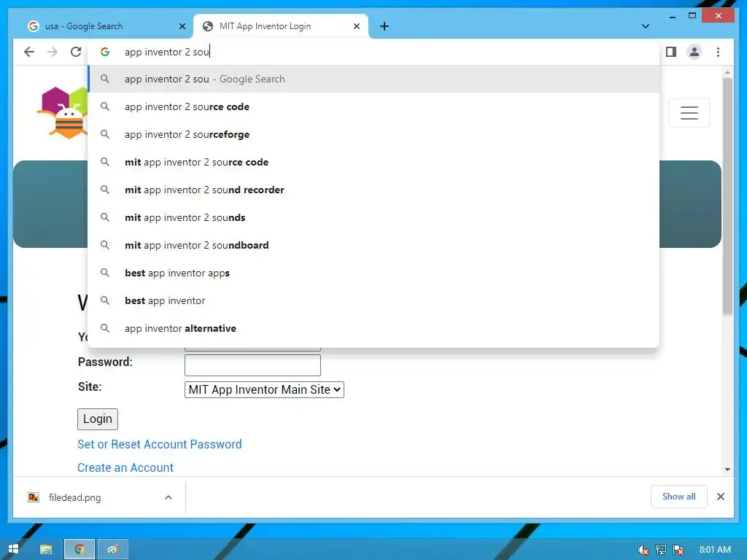
Task: Open the Chrome side panel
Action: tap(671, 52)
